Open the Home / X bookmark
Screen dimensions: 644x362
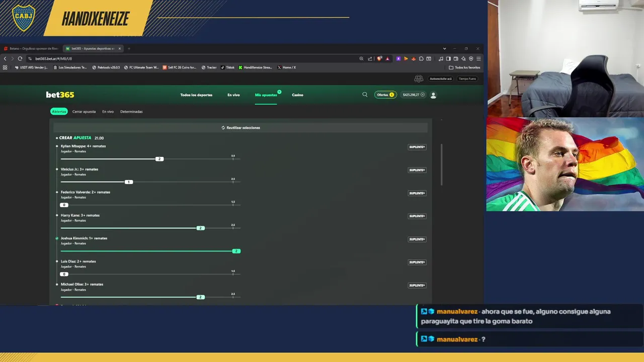pos(287,67)
